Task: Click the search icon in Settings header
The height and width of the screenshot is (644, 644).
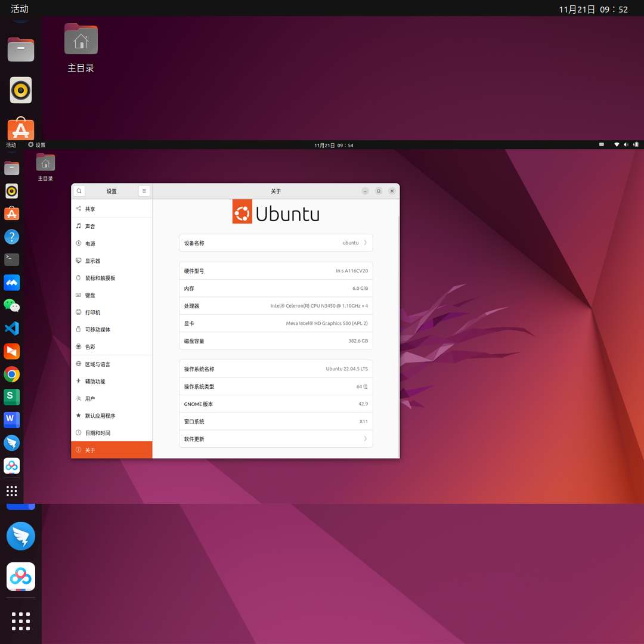Action: coord(79,191)
